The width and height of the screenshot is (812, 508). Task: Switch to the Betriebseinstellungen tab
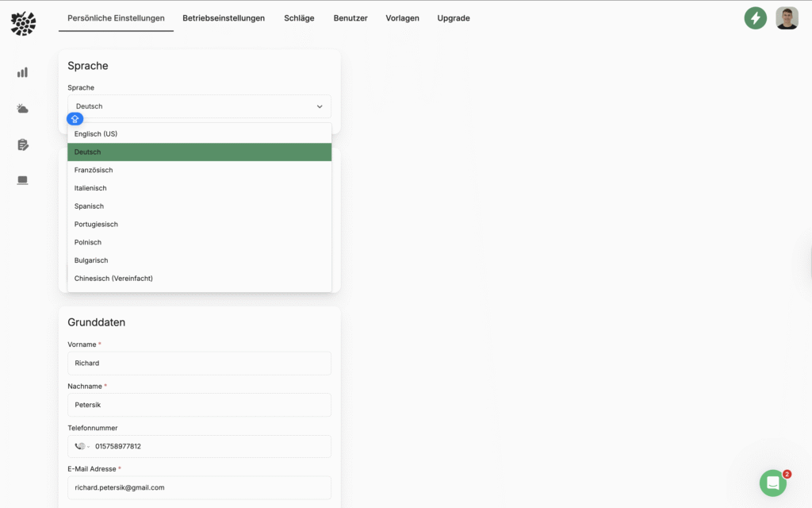(x=224, y=18)
